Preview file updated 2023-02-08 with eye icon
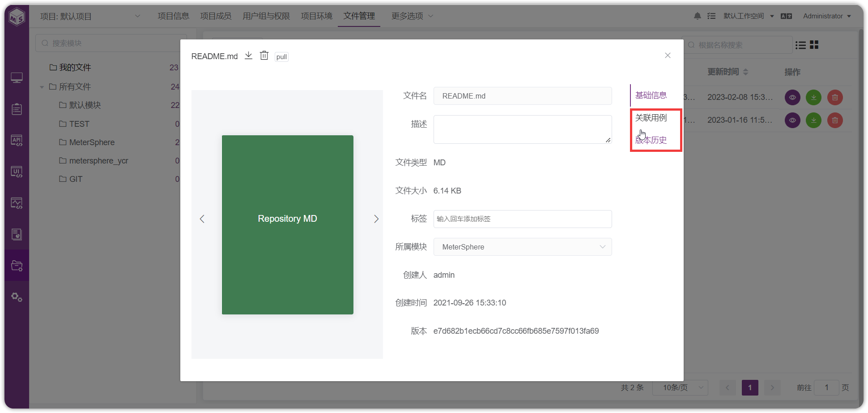The width and height of the screenshot is (868, 413). pyautogui.click(x=792, y=97)
